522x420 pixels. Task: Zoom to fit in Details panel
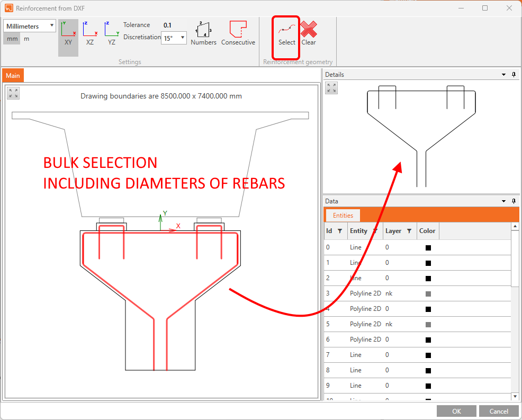click(331, 88)
